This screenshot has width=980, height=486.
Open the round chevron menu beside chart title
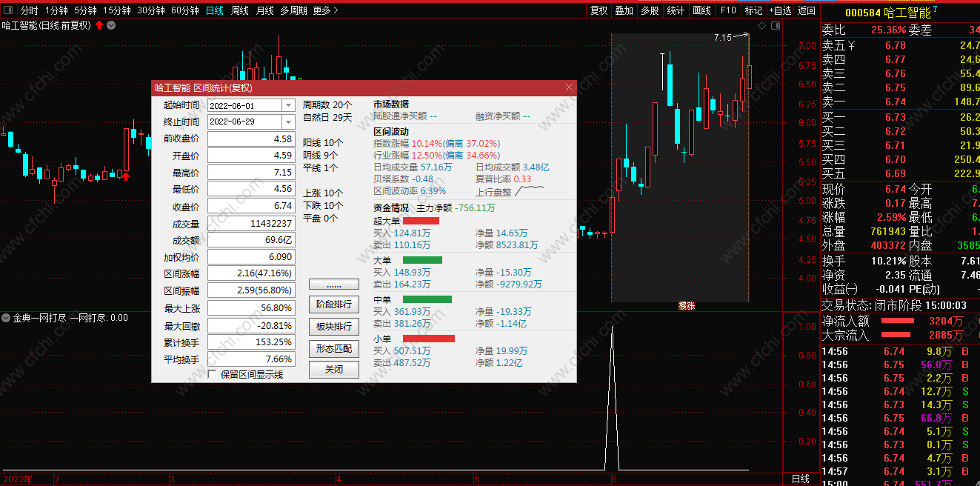point(111,25)
